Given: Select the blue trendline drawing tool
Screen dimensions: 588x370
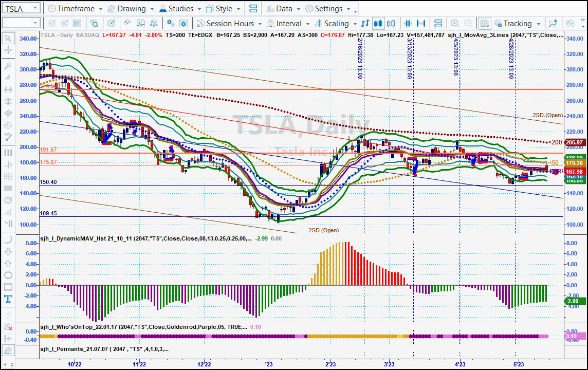Looking at the screenshot, I should click(x=8, y=137).
